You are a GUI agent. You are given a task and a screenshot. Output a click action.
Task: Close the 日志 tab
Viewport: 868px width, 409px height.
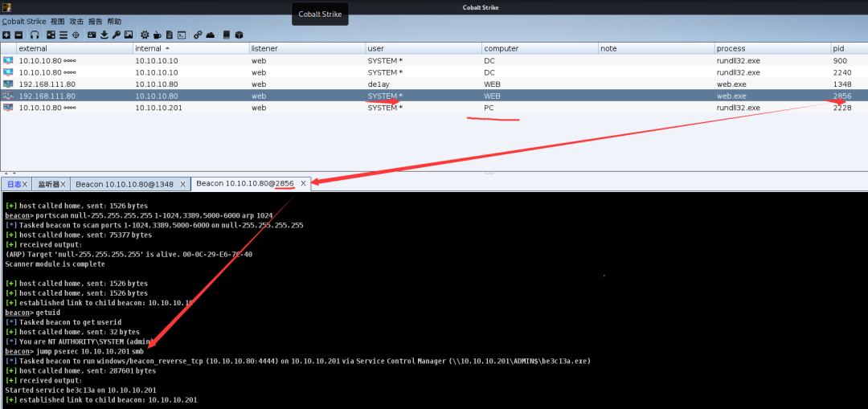(24, 184)
